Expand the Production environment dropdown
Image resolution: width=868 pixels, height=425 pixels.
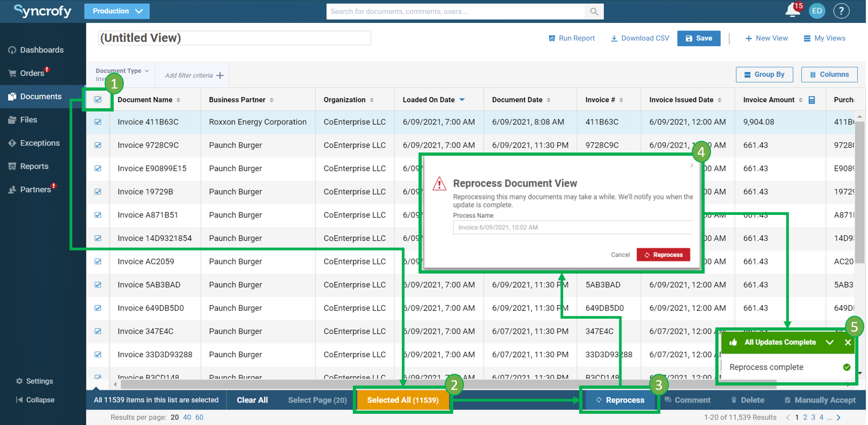pyautogui.click(x=117, y=11)
